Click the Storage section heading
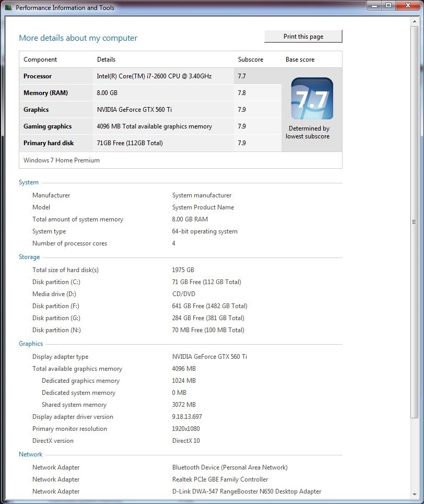Image resolution: width=424 pixels, height=504 pixels. coord(29,257)
